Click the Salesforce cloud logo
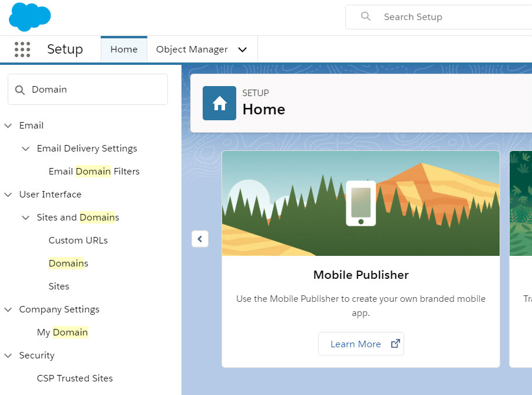The height and width of the screenshot is (395, 532). pos(29,17)
